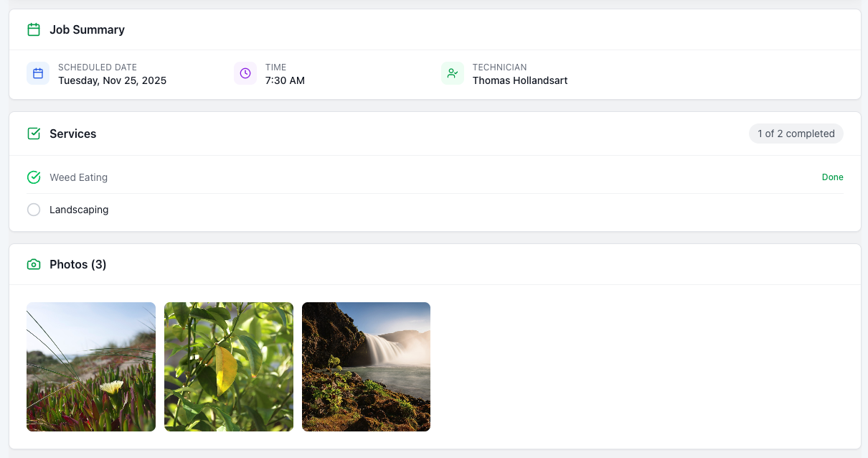
Task: Uncheck the completed Weed Eating service
Action: click(34, 177)
